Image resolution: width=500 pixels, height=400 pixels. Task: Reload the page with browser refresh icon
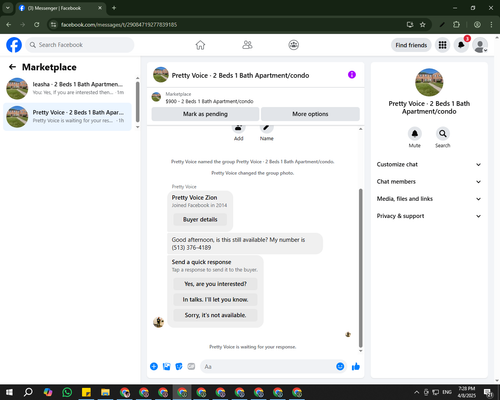coord(37,25)
